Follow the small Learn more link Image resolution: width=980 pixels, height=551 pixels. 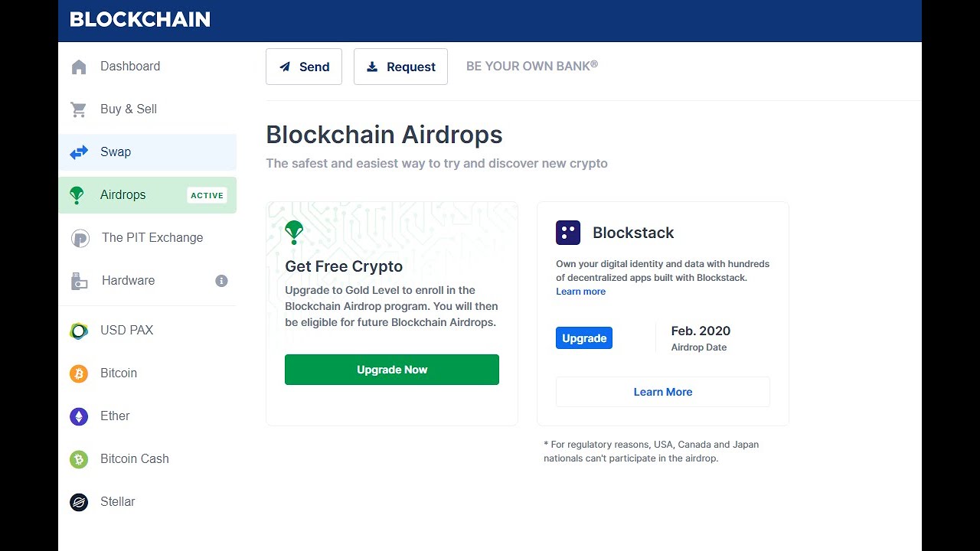pyautogui.click(x=580, y=292)
